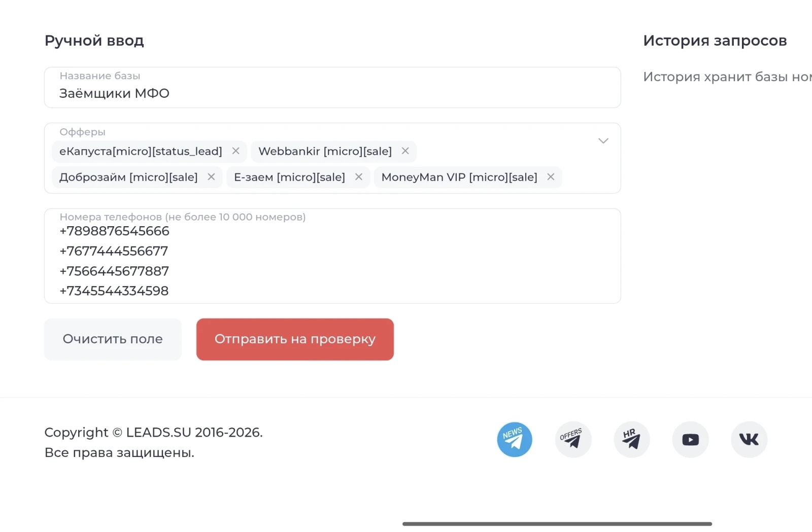Expand the Офферы dropdown chevron
Image resolution: width=812 pixels, height=532 pixels.
(603, 141)
